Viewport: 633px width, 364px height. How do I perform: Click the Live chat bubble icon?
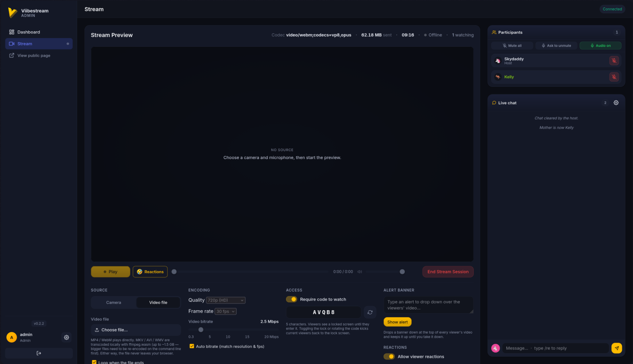pyautogui.click(x=494, y=103)
